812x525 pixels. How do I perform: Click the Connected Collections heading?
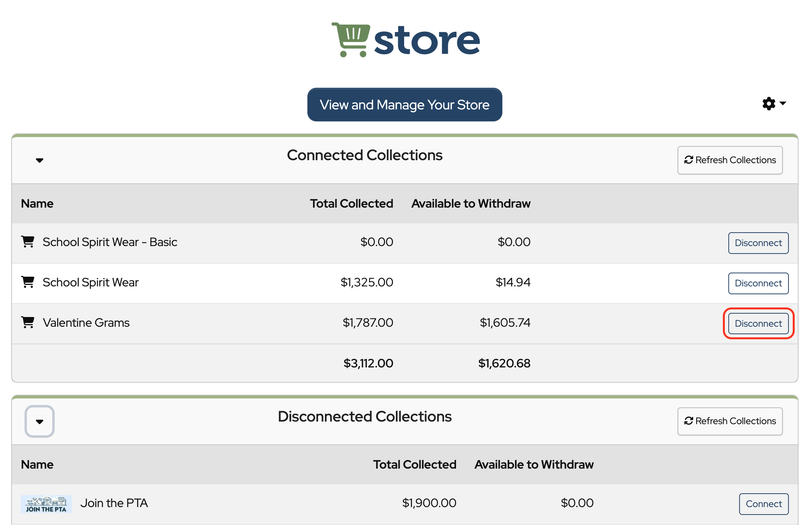[x=365, y=155]
